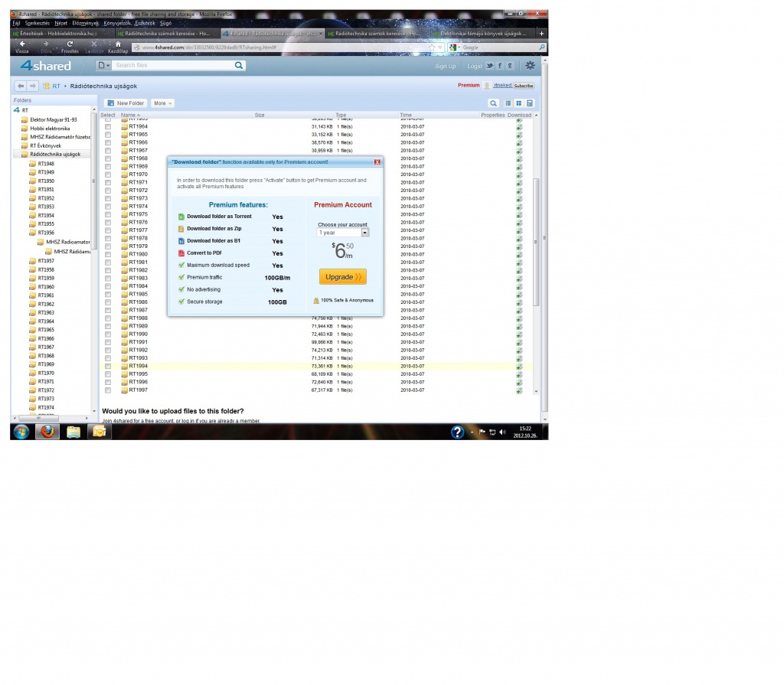Click download icon for RT1997 row
This screenshot has height=685, width=784.
pyautogui.click(x=519, y=390)
